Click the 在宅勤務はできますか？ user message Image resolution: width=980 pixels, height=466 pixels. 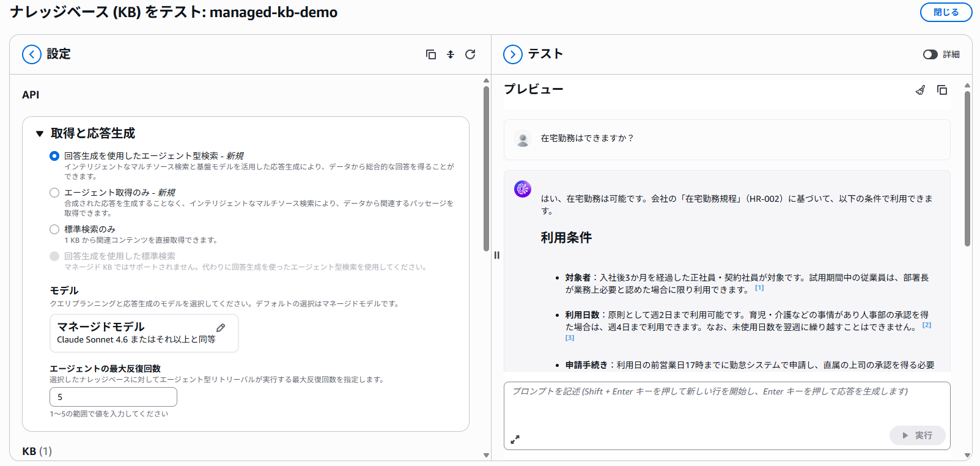(x=588, y=139)
